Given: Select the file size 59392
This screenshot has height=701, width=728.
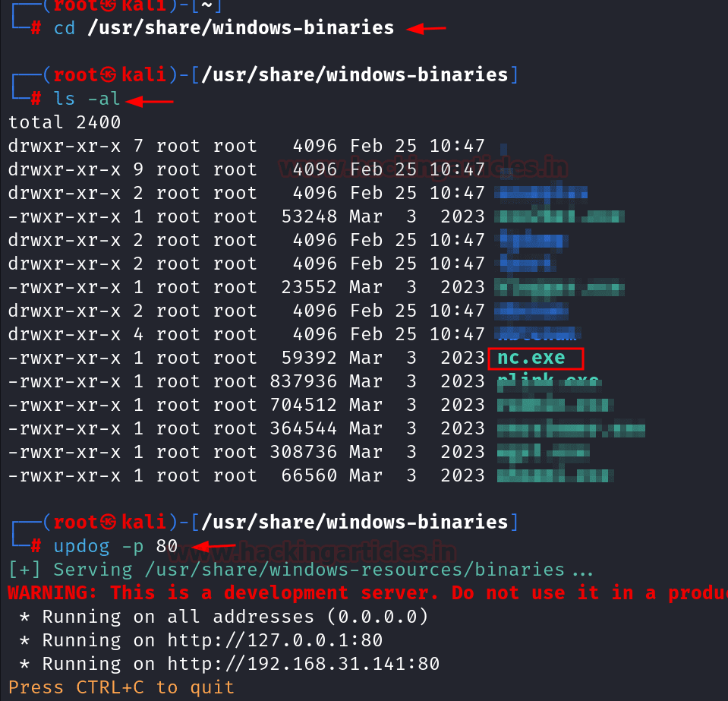Looking at the screenshot, I should pyautogui.click(x=309, y=358).
